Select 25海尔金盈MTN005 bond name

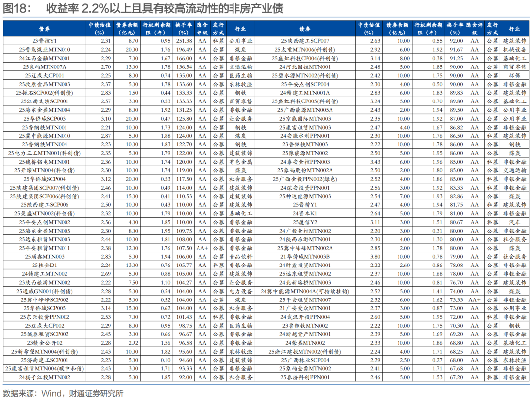tap(44, 231)
